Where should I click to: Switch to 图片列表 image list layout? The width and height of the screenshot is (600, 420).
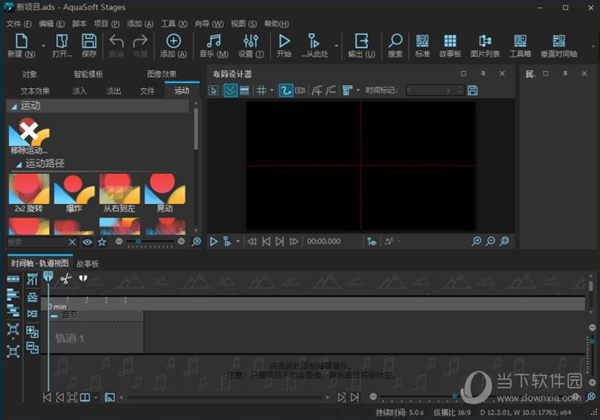(485, 41)
